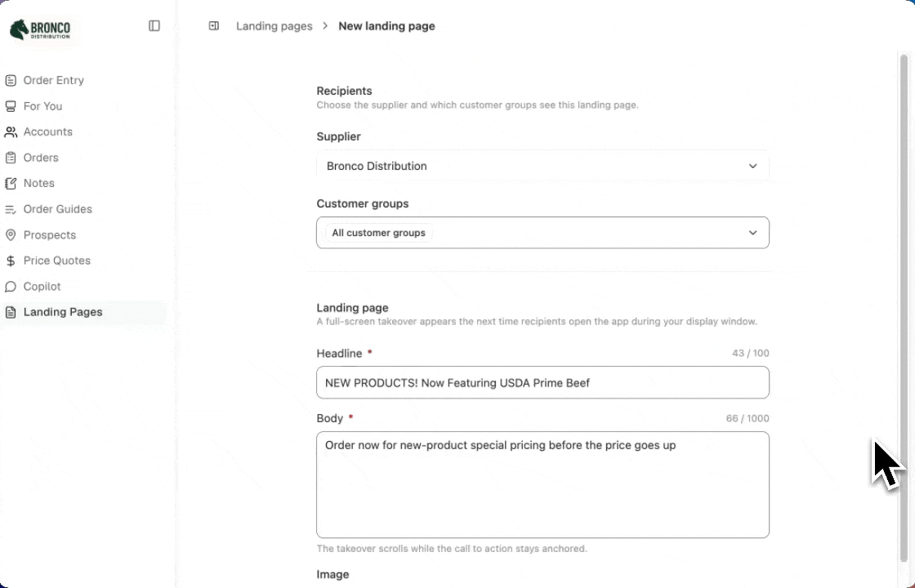Click the Image label
Image resolution: width=915 pixels, height=588 pixels.
[333, 575]
